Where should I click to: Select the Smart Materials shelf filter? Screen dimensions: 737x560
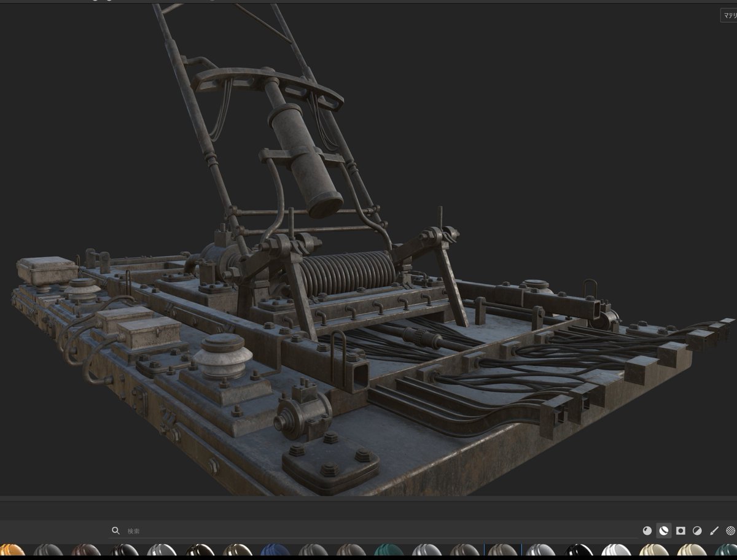(x=664, y=531)
